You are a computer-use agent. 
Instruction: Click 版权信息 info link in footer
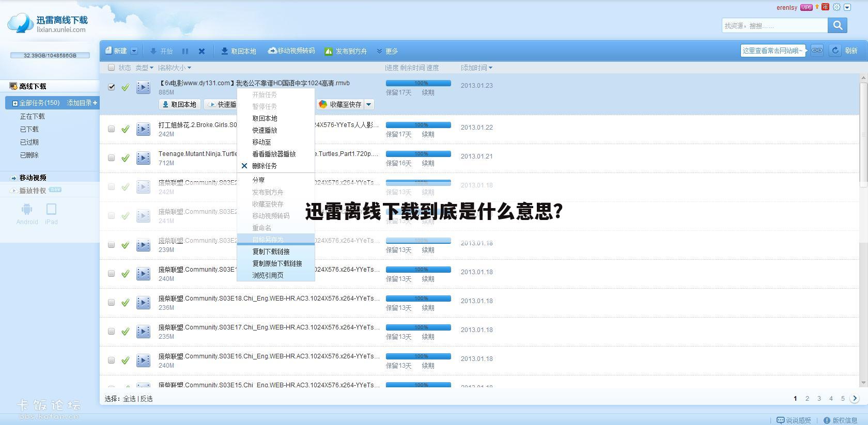[840, 420]
